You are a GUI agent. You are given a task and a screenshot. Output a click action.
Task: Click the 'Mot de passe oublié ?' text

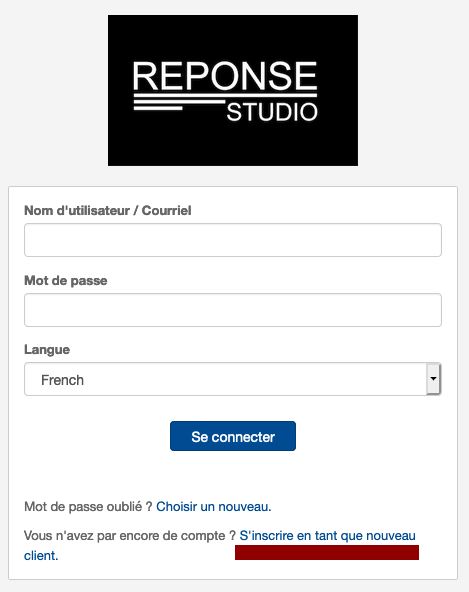pyautogui.click(x=88, y=506)
